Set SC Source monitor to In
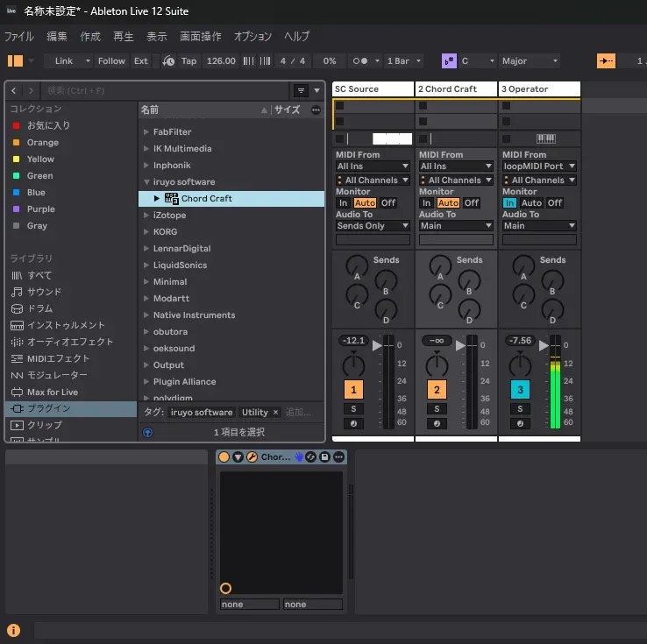The width and height of the screenshot is (647, 644). tap(344, 203)
